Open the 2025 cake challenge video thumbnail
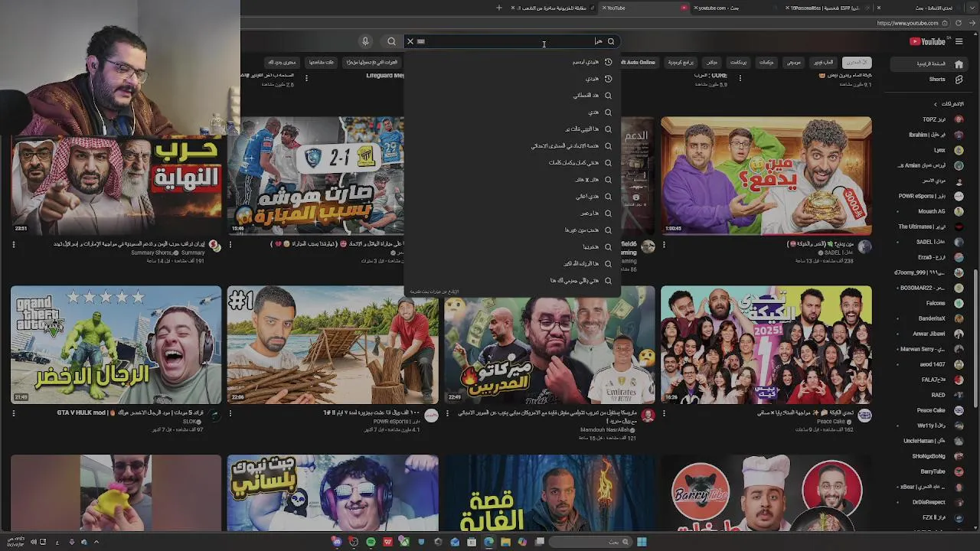The image size is (980, 551). tap(766, 344)
